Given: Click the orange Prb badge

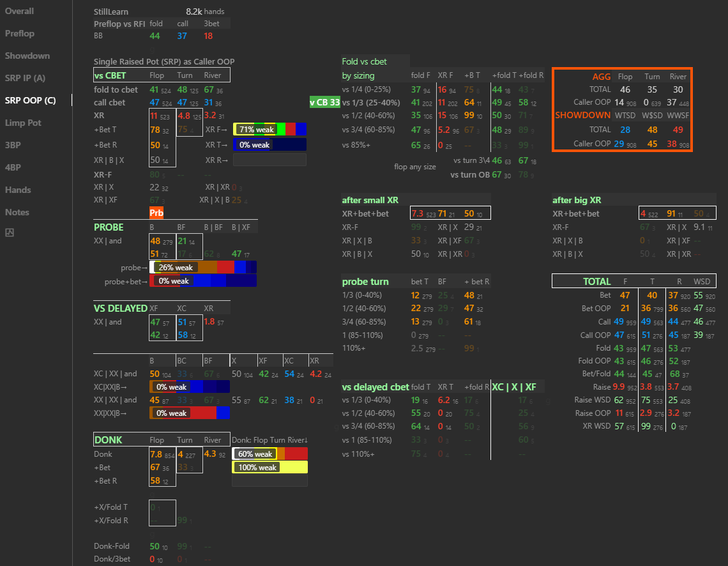Looking at the screenshot, I should (156, 213).
